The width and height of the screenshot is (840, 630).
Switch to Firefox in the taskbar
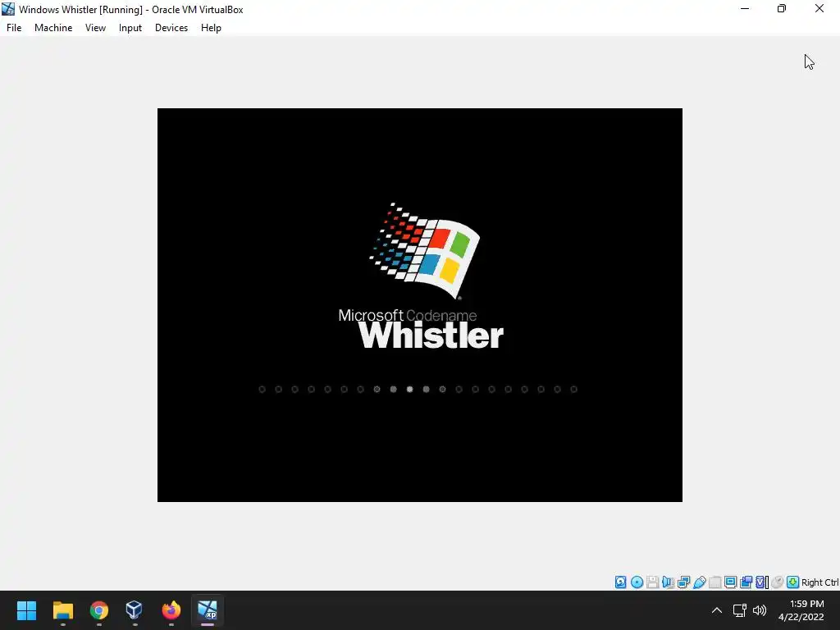171,610
